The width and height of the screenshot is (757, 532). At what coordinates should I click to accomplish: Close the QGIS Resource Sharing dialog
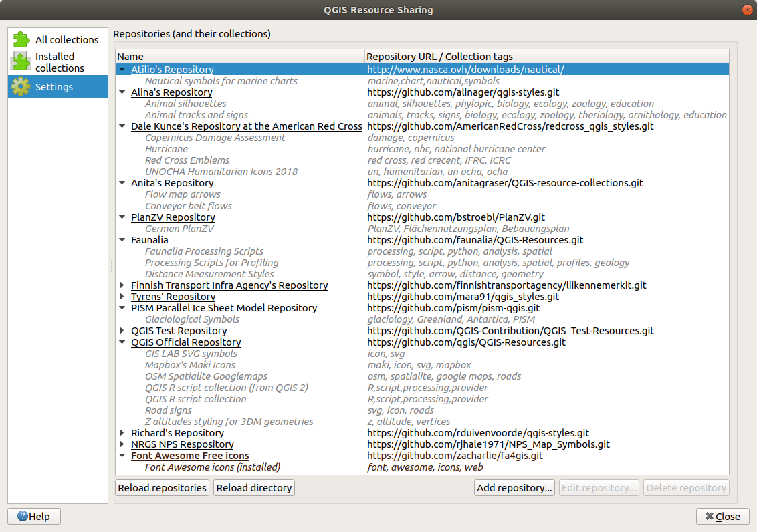tap(722, 516)
